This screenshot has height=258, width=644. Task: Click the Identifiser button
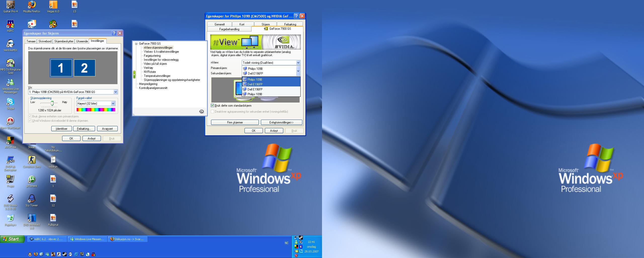point(62,129)
